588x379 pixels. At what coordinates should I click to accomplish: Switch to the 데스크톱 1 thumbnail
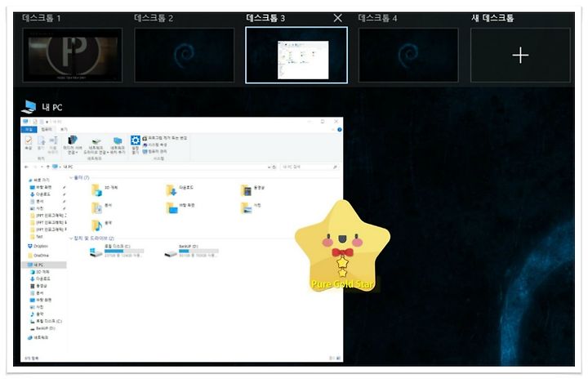click(73, 55)
